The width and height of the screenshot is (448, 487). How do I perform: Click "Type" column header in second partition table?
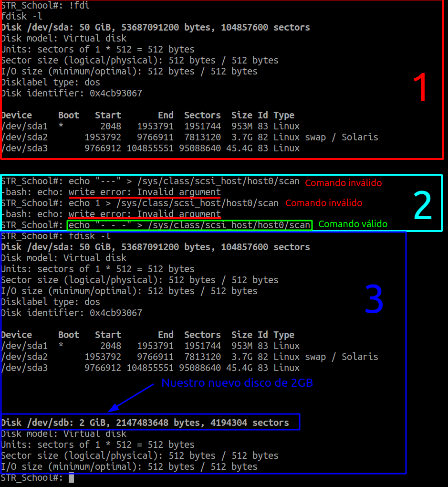284,335
